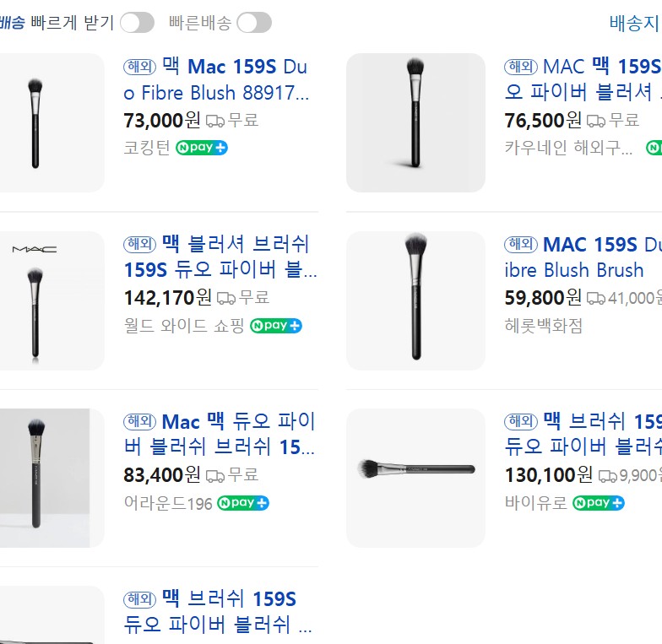Click Npay plus badge next to 어라운드196
The height and width of the screenshot is (644, 662).
[243, 503]
